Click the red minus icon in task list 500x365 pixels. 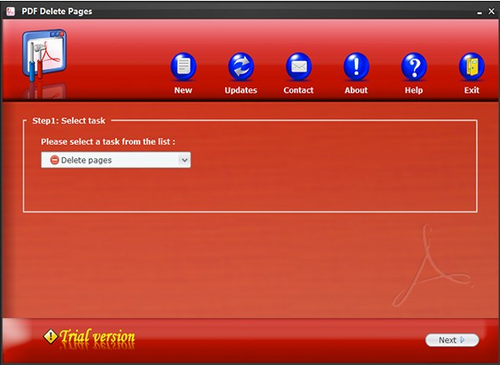tap(54, 160)
